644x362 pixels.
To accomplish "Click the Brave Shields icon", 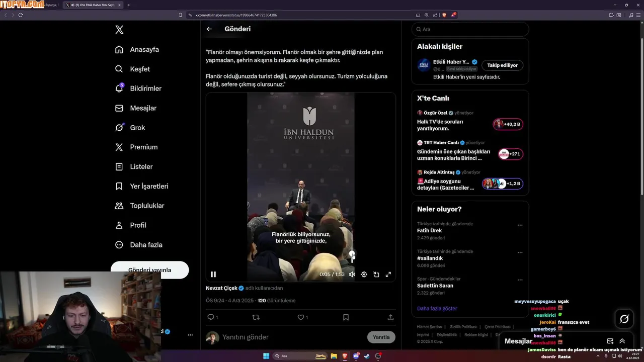I will pyautogui.click(x=444, y=15).
